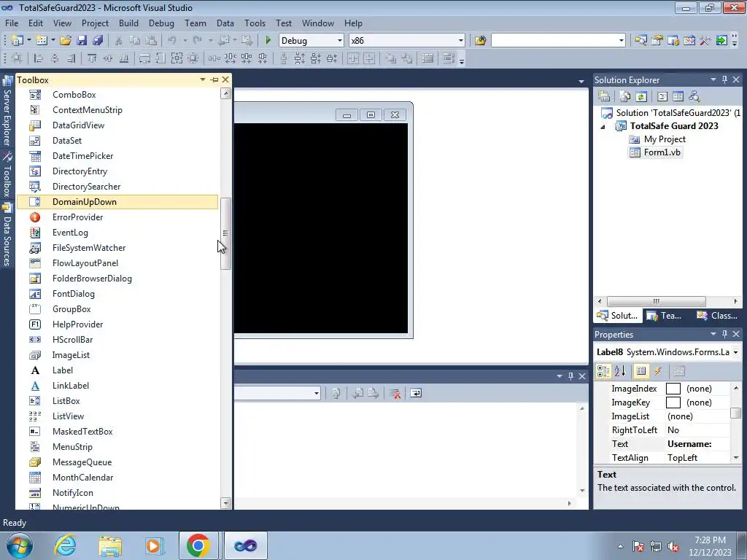Select My Project in Solution Explorer
The width and height of the screenshot is (747, 560).
pos(657,139)
